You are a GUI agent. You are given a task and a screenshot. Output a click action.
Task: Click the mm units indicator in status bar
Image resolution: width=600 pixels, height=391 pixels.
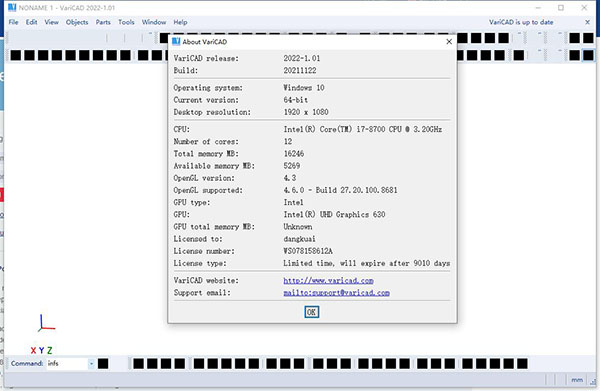coord(577,380)
